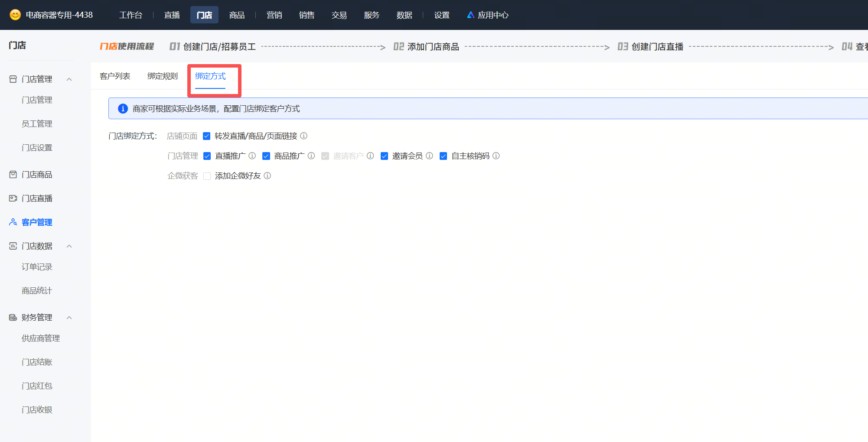Open the 商品 top menu
868x442 pixels.
pos(237,15)
